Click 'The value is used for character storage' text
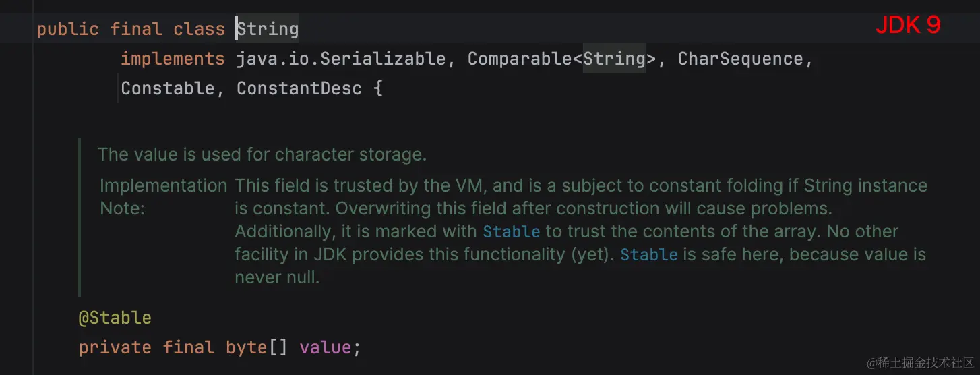Image resolution: width=980 pixels, height=375 pixels. (x=262, y=154)
